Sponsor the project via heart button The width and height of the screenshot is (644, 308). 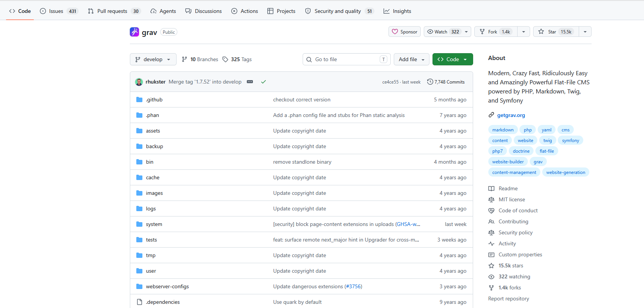point(404,32)
